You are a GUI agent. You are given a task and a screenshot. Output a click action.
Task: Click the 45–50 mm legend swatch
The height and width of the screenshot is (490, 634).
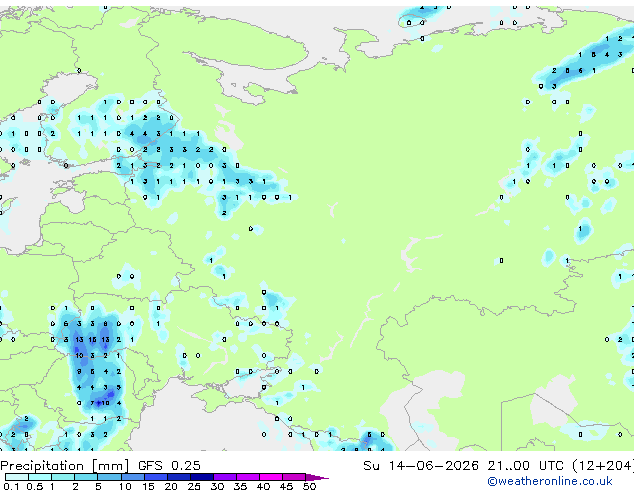(x=294, y=477)
